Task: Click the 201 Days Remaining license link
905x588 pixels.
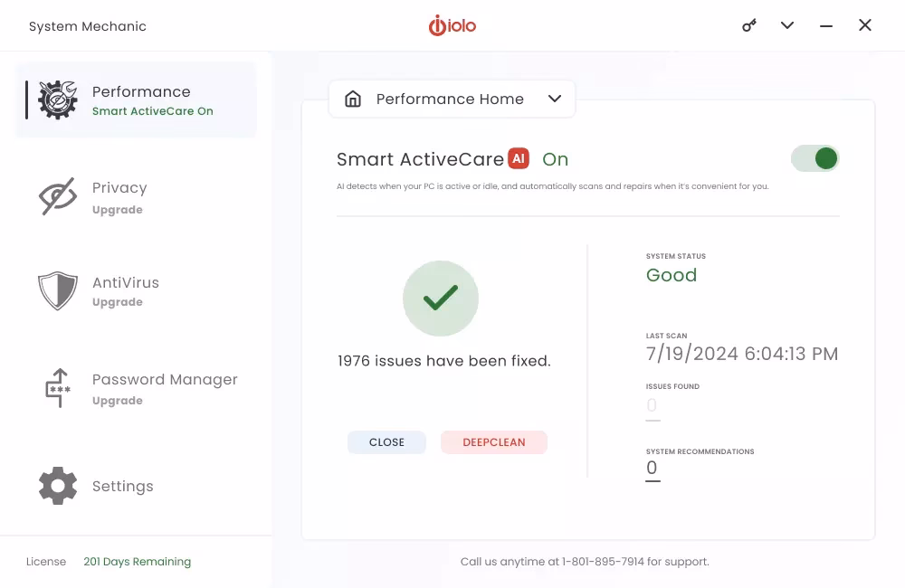Action: [x=137, y=562]
